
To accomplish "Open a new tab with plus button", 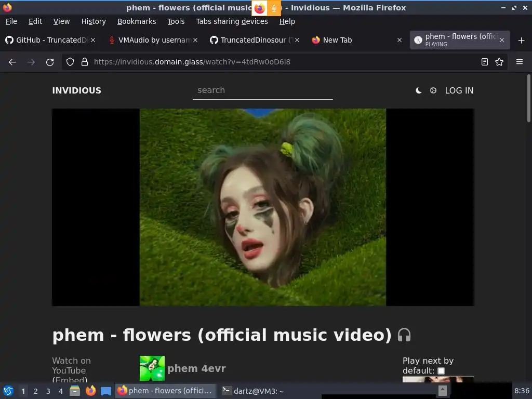I will click(522, 41).
